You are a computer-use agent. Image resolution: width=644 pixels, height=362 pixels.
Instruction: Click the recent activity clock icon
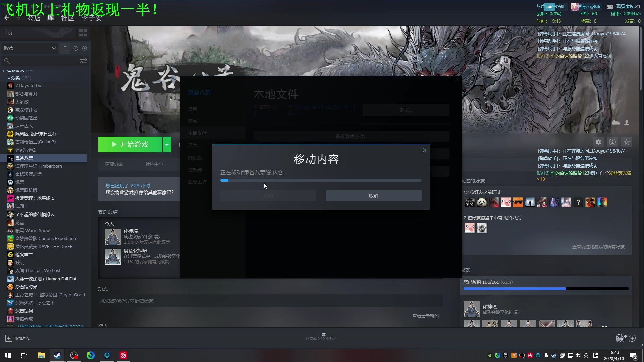[x=76, y=48]
